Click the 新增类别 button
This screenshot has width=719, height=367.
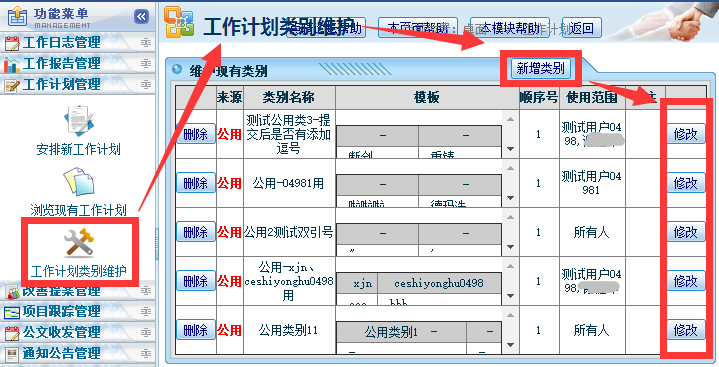tap(541, 68)
